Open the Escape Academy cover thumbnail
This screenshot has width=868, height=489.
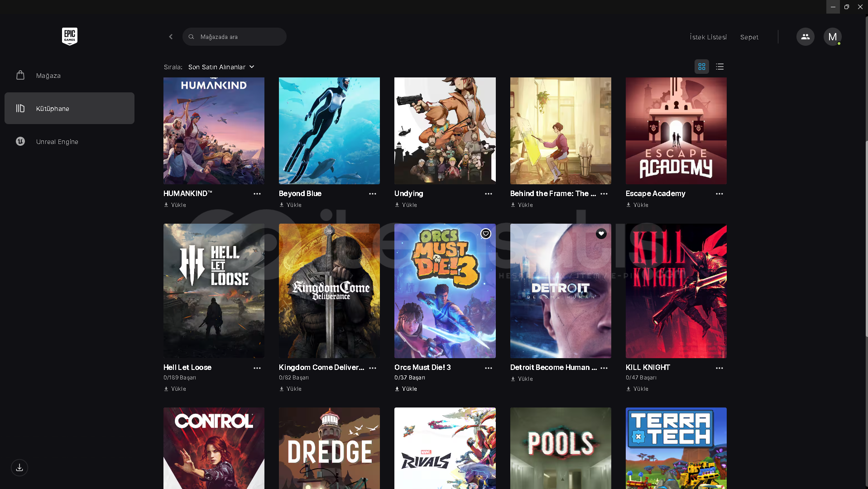point(676,131)
